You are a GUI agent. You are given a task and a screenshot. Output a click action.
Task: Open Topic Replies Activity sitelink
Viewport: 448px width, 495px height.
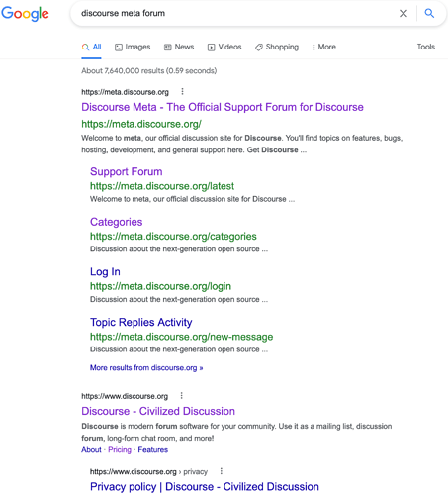click(x=141, y=322)
